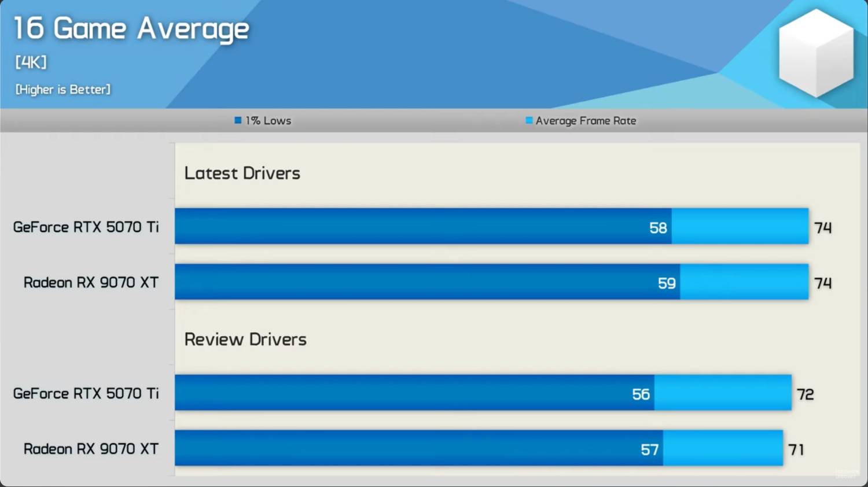Viewport: 868px width, 487px height.
Task: Click Radeon RX 9070 XT label under Latest Drivers
Action: (x=91, y=282)
